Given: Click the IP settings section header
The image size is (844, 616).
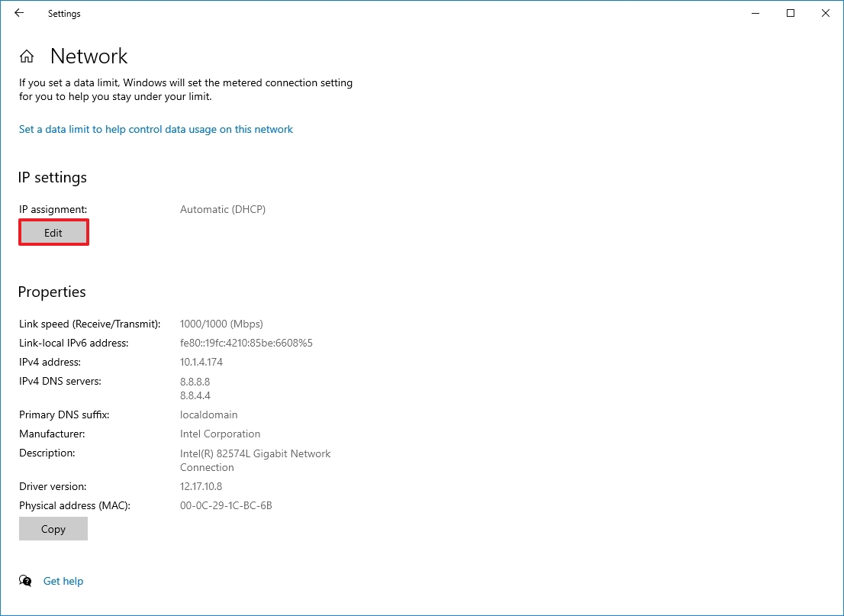Looking at the screenshot, I should tap(52, 177).
